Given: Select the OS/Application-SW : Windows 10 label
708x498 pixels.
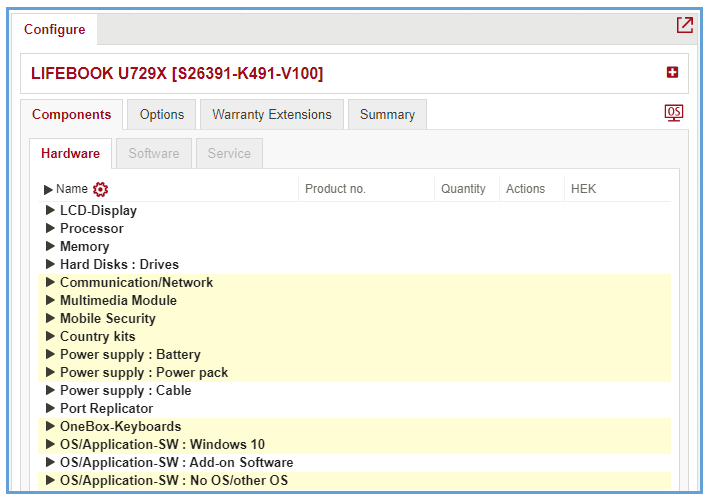Looking at the screenshot, I should click(162, 445).
